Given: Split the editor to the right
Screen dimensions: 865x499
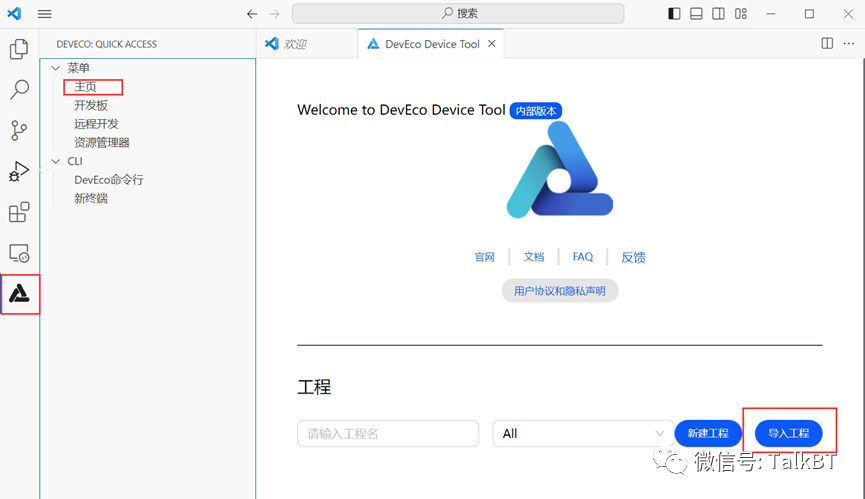Looking at the screenshot, I should pos(827,44).
